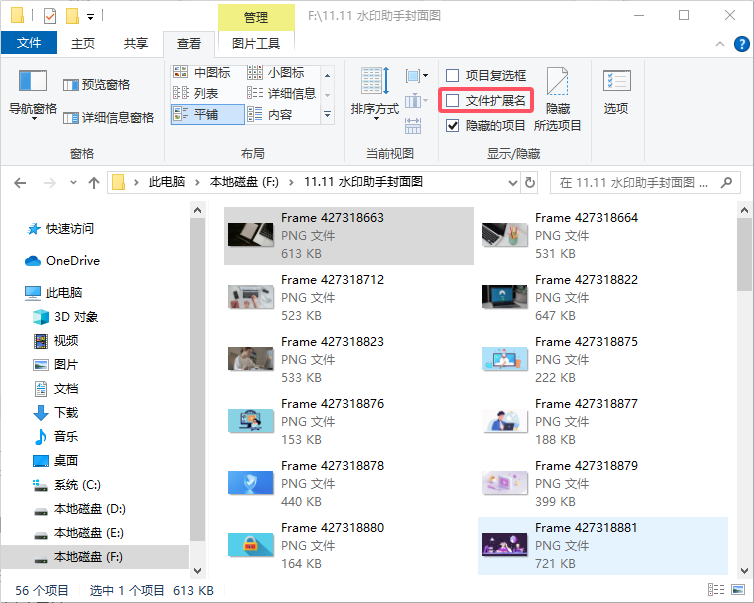754x603 pixels.
Task: Choose the 平铺 tiles layout
Action: point(208,114)
